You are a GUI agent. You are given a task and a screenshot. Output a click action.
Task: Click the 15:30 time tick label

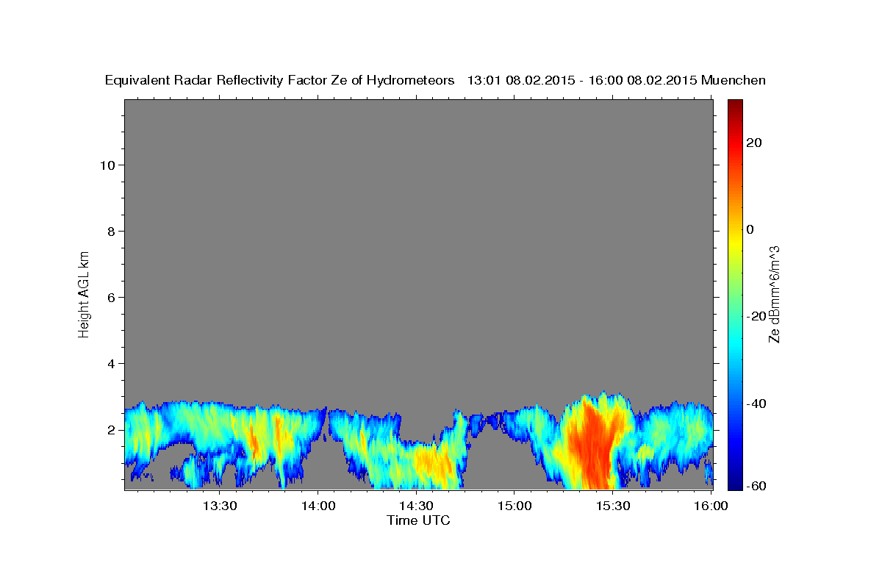(x=612, y=506)
